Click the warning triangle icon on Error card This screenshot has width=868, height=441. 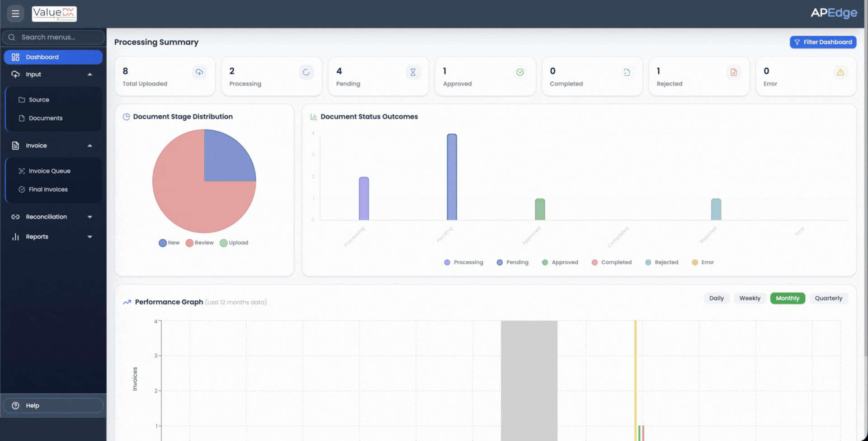pos(840,72)
